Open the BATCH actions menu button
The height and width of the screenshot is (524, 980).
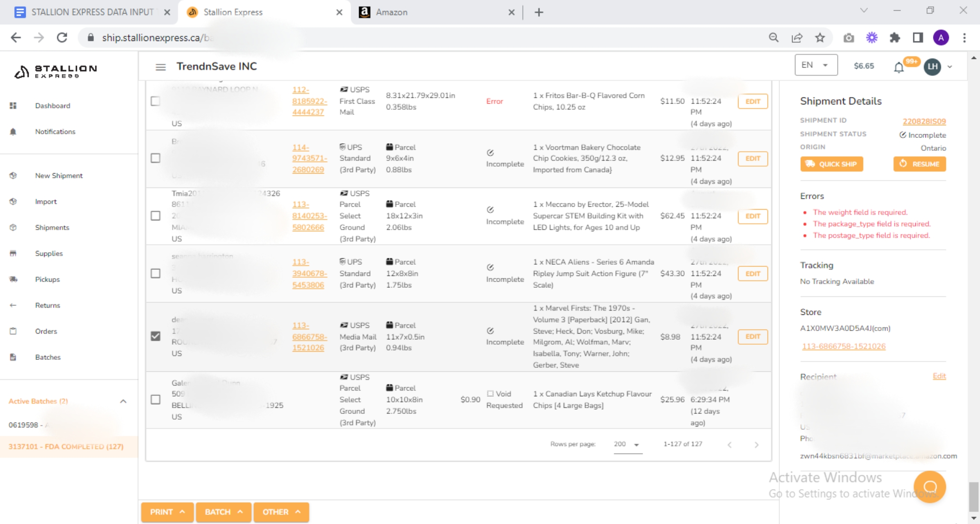[224, 512]
